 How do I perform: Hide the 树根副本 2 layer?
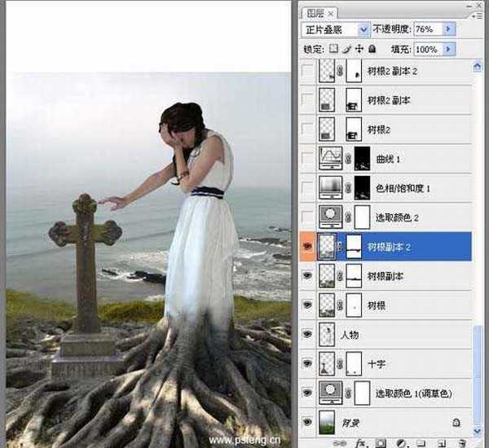pos(307,246)
